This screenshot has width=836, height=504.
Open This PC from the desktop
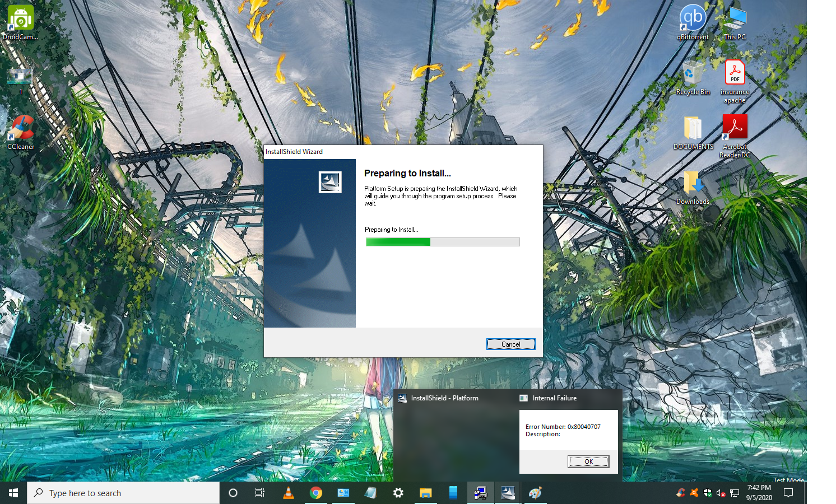pyautogui.click(x=735, y=23)
